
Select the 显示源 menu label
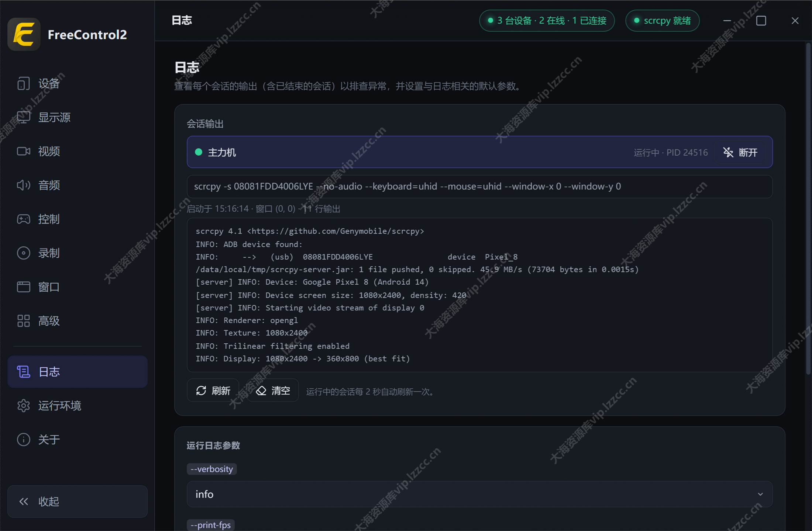[x=55, y=118]
